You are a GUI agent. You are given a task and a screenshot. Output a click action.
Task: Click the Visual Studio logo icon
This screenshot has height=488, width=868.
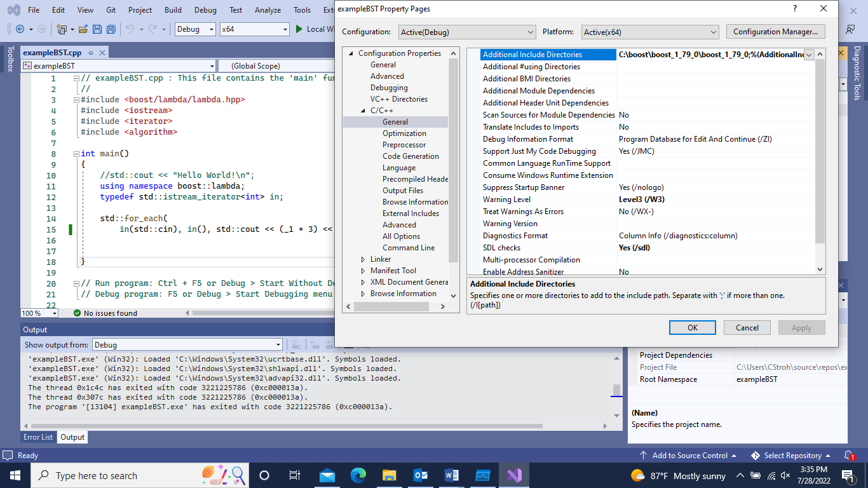tap(13, 10)
